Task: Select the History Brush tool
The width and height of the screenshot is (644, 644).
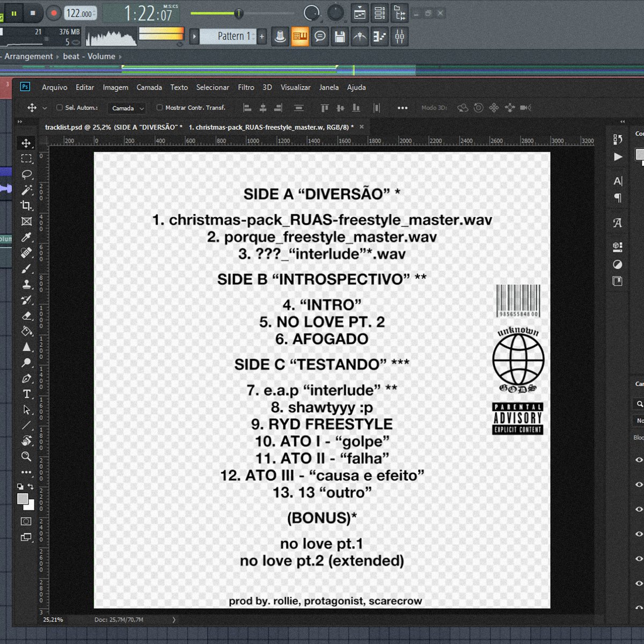Action: [26, 300]
